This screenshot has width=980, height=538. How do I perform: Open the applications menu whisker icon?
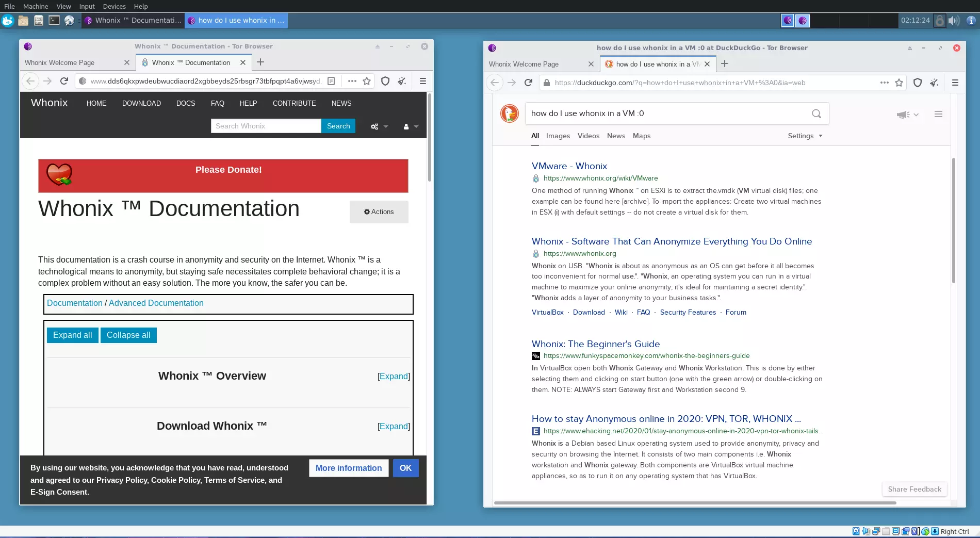7,20
